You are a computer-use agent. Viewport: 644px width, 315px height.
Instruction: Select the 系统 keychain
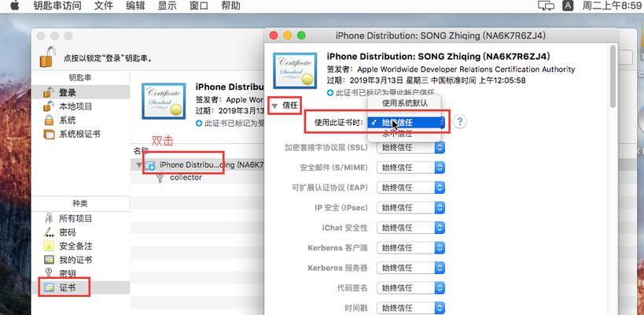pyautogui.click(x=80, y=120)
